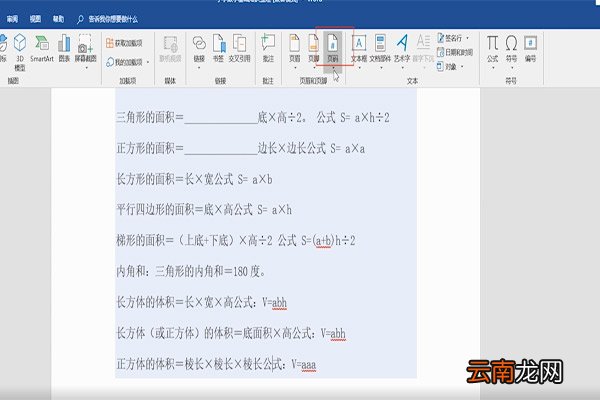Image resolution: width=600 pixels, height=400 pixels.
Task: Click the line '正方形的面积=' in the document
Action: pyautogui.click(x=240, y=148)
